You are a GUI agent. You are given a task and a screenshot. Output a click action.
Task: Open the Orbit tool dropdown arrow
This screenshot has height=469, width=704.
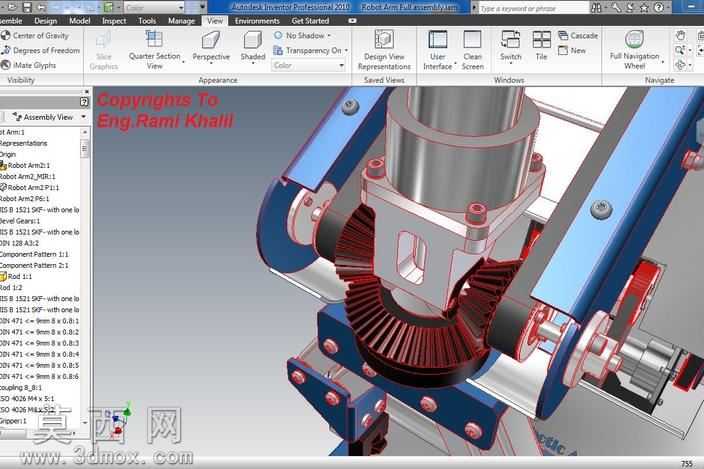coord(690,66)
